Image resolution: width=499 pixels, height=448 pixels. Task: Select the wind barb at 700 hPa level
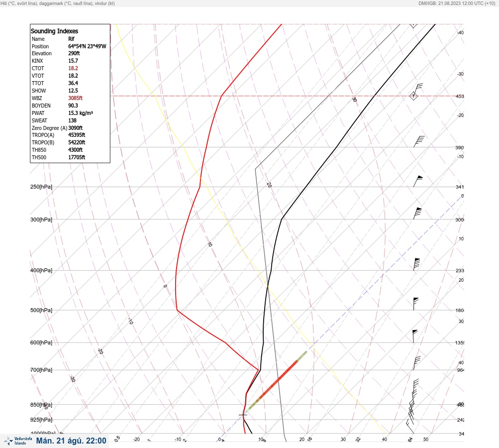pos(417,363)
